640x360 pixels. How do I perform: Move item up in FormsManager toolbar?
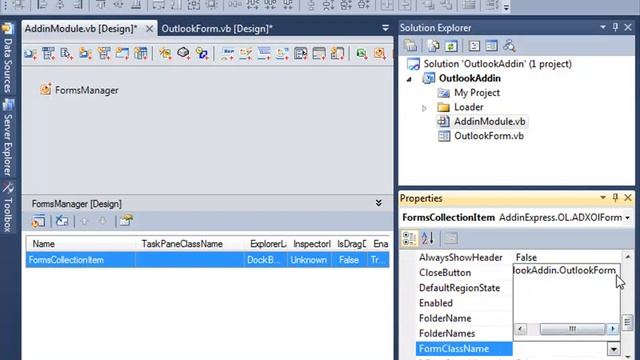pos(84,221)
